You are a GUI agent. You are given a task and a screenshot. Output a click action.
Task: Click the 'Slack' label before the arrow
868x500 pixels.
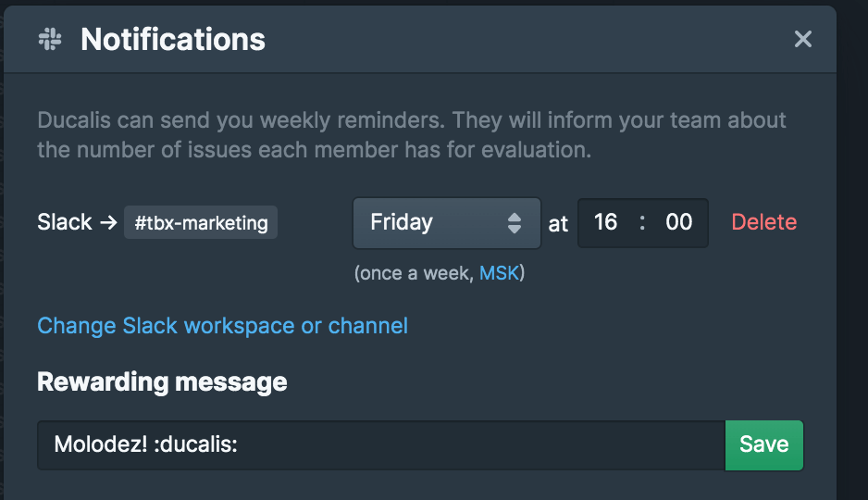[x=64, y=222]
